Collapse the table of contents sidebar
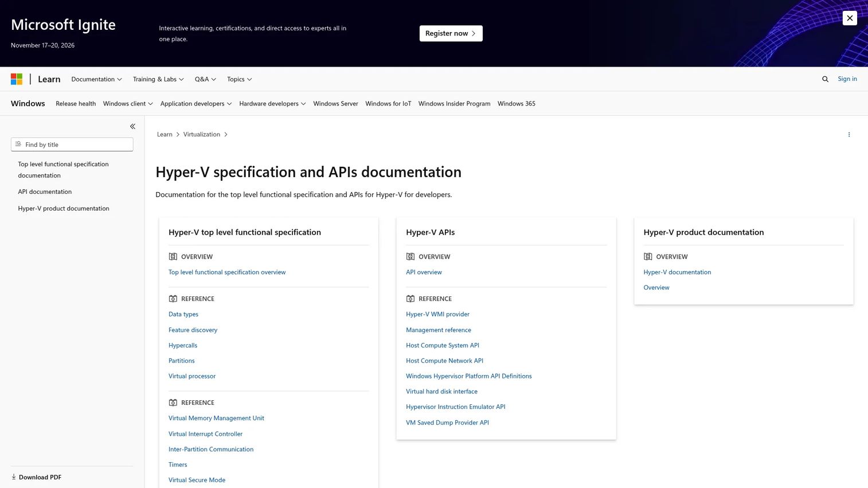This screenshot has width=868, height=488. 132,126
